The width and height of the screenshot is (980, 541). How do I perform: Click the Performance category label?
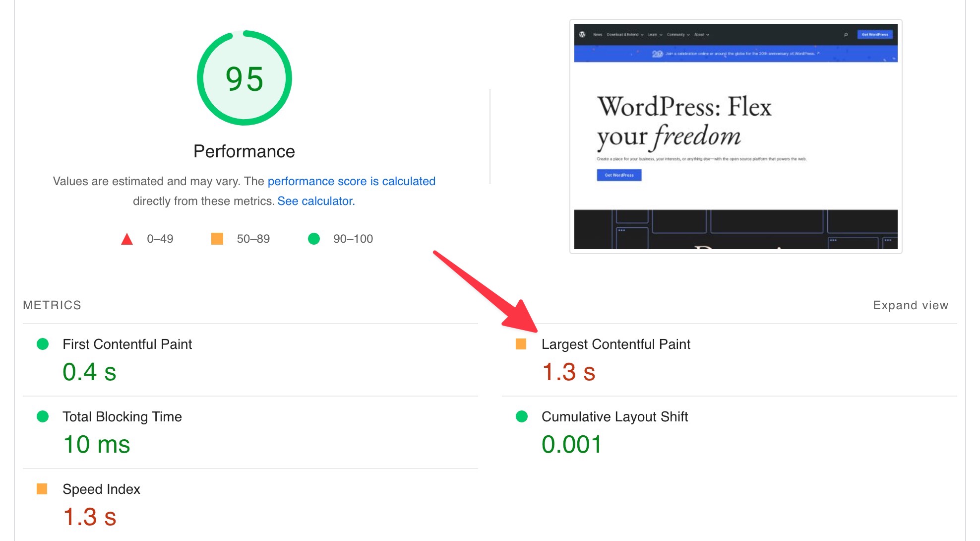[244, 151]
